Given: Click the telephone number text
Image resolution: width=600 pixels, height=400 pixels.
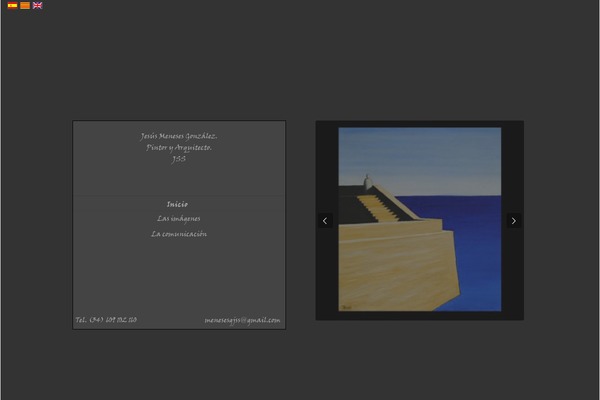Looking at the screenshot, I should (x=106, y=320).
